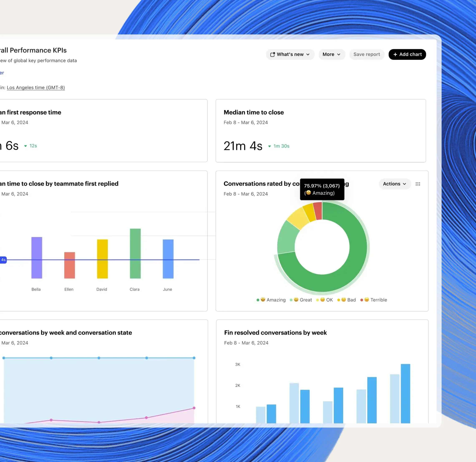
Task: Toggle the OK legend item
Action: pos(324,300)
